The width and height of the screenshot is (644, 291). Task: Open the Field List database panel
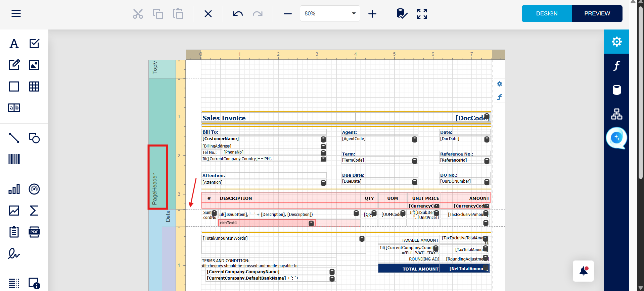click(x=616, y=90)
